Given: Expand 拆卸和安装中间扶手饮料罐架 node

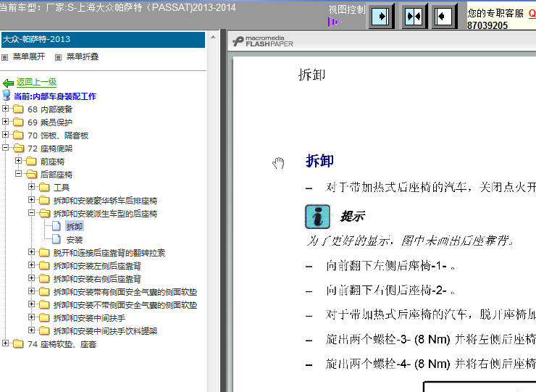Looking at the screenshot, I should click(x=31, y=330).
